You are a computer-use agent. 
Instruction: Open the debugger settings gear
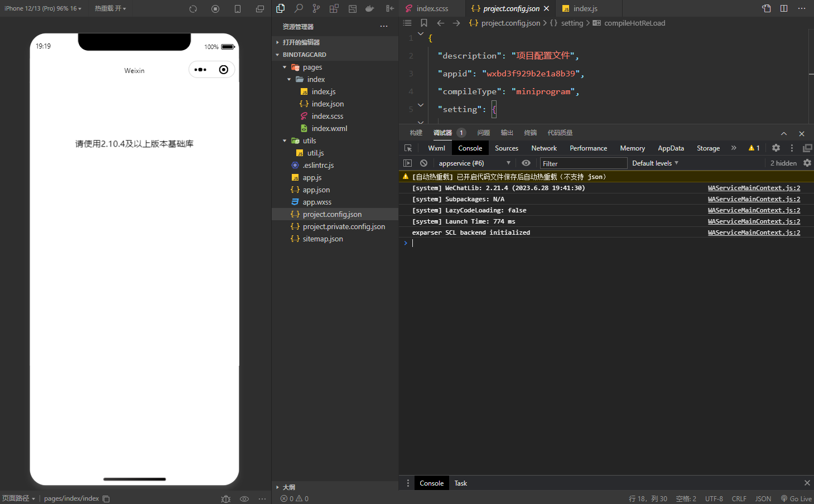click(776, 148)
